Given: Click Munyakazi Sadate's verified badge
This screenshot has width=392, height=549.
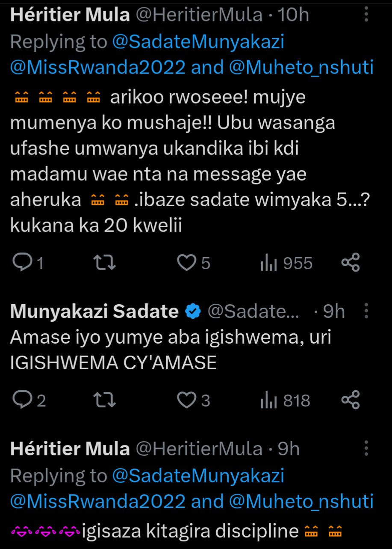Looking at the screenshot, I should tap(193, 312).
